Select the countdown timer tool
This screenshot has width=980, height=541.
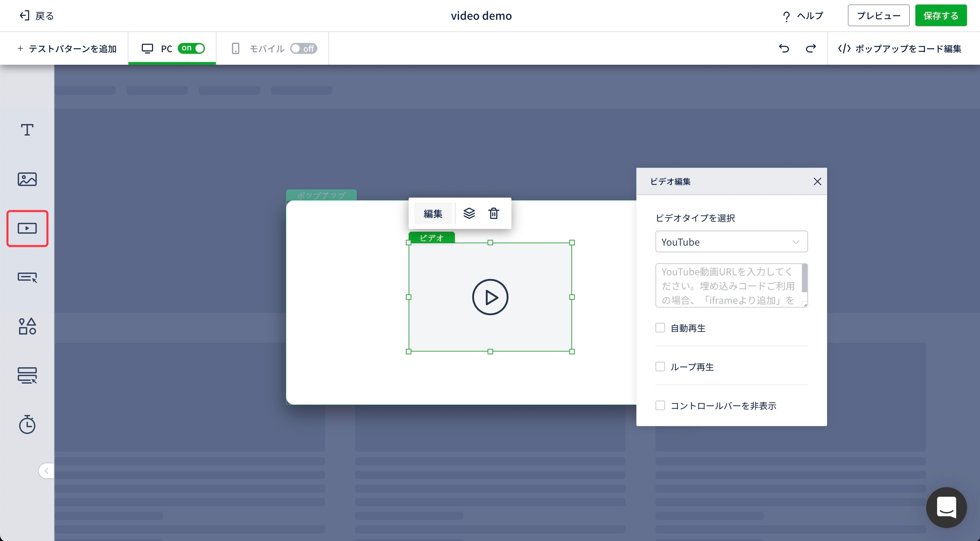(27, 424)
